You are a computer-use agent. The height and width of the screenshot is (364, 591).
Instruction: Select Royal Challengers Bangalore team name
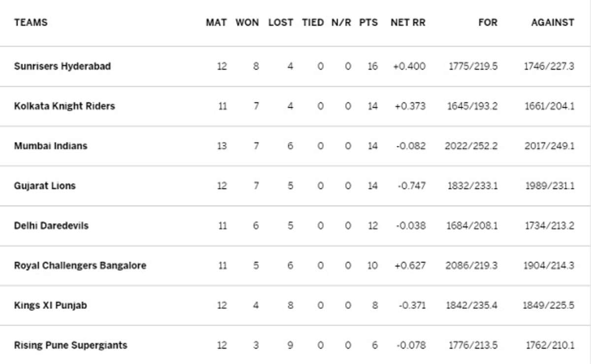click(x=80, y=265)
